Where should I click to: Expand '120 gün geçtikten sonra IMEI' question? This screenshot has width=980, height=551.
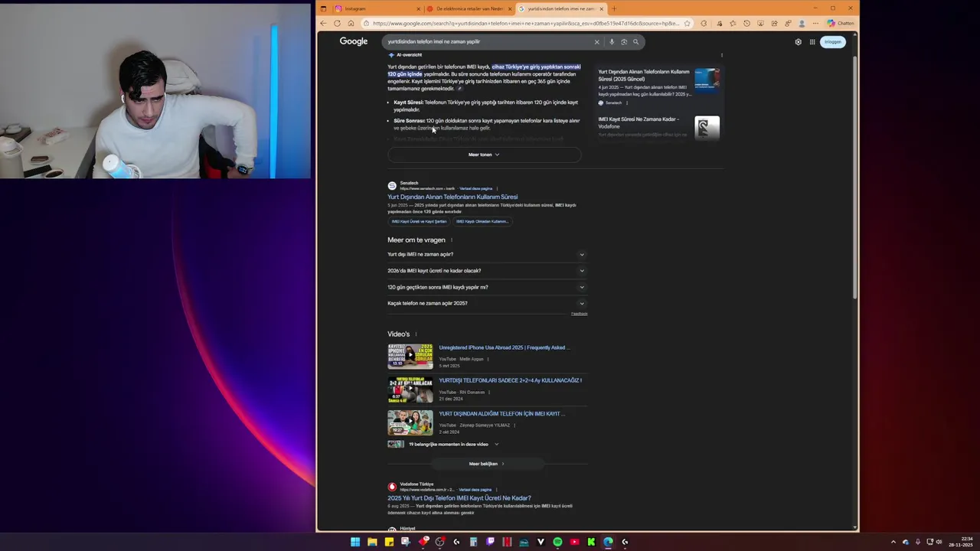click(x=487, y=287)
